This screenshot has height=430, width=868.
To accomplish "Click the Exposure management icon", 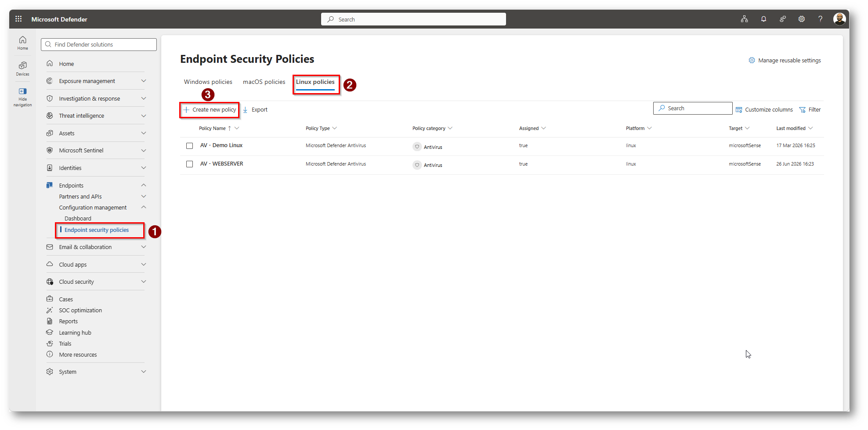I will click(x=50, y=81).
